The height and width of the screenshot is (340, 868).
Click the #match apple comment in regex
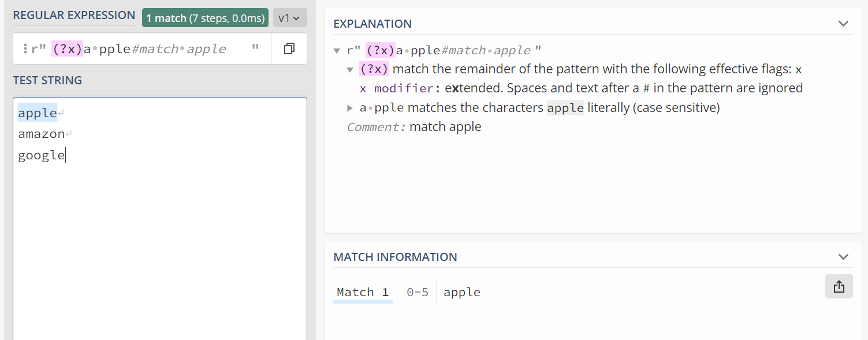(178, 49)
